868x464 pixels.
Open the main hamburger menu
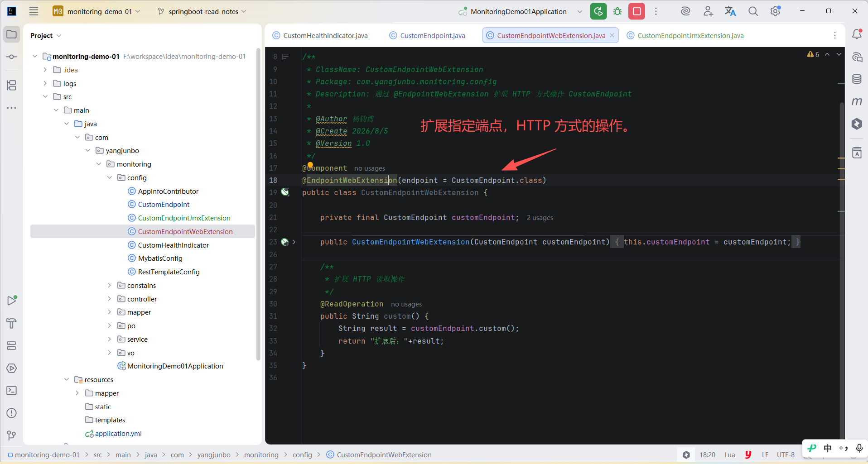[34, 11]
